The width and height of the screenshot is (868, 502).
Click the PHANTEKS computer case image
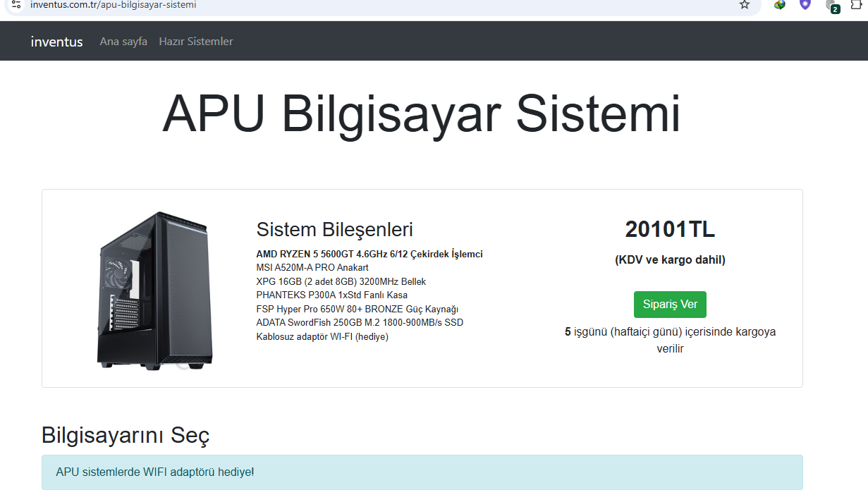[152, 290]
